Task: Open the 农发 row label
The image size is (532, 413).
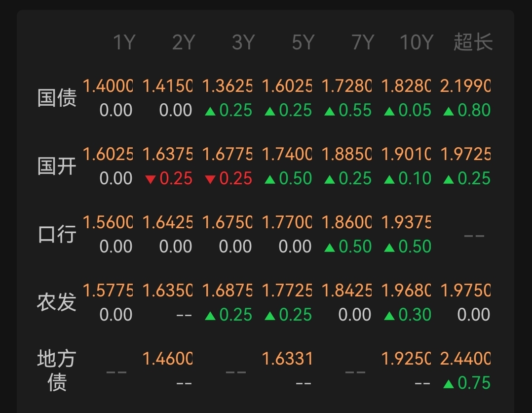Action: (57, 302)
